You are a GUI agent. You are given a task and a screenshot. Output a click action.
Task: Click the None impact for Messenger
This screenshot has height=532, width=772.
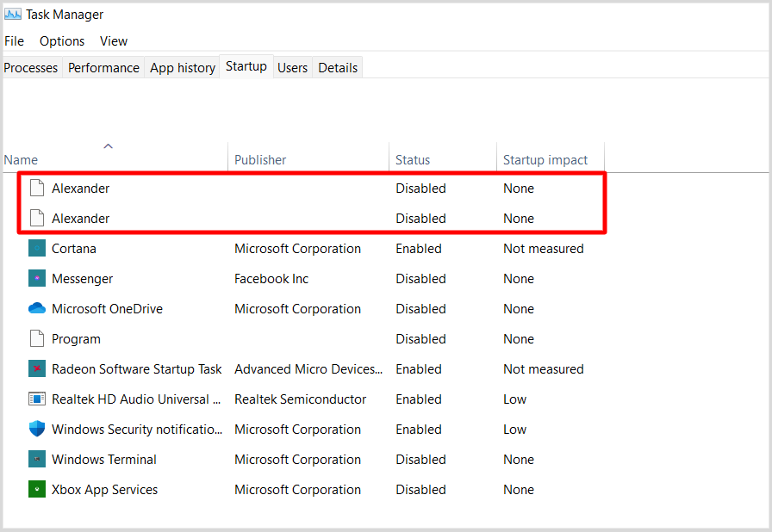[x=519, y=279]
